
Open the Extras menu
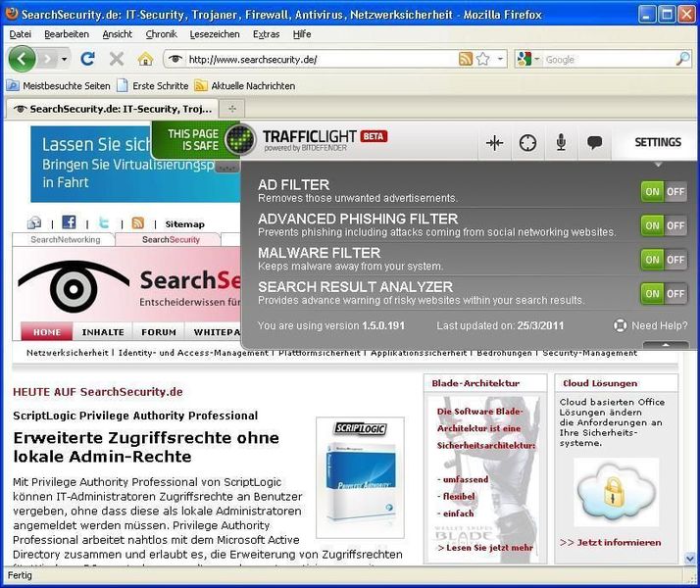[x=266, y=34]
